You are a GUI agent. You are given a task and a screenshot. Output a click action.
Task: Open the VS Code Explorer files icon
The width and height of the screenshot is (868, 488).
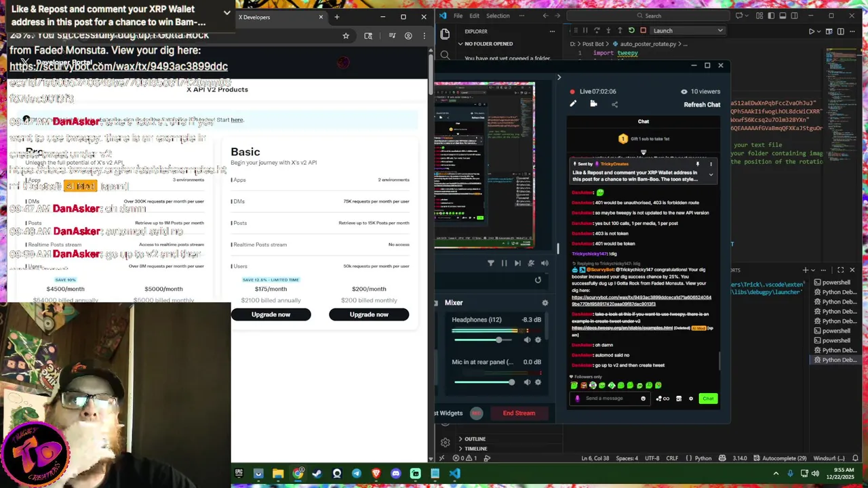[x=445, y=34]
